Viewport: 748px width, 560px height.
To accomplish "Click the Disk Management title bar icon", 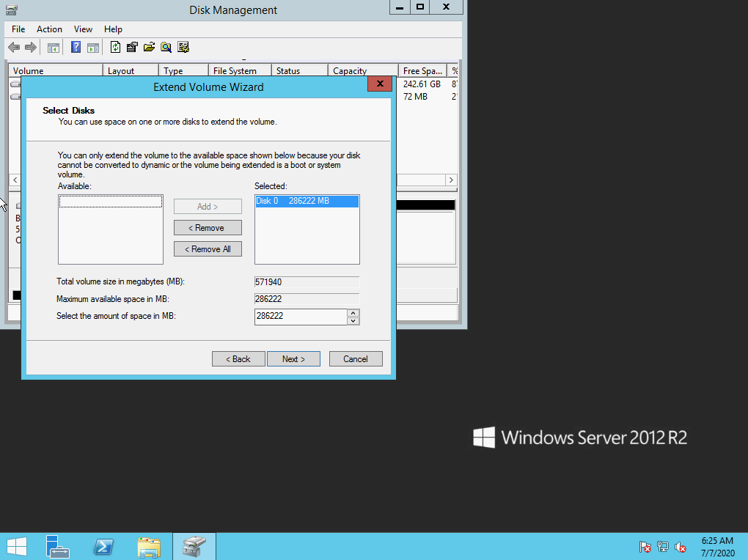I will pyautogui.click(x=12, y=10).
